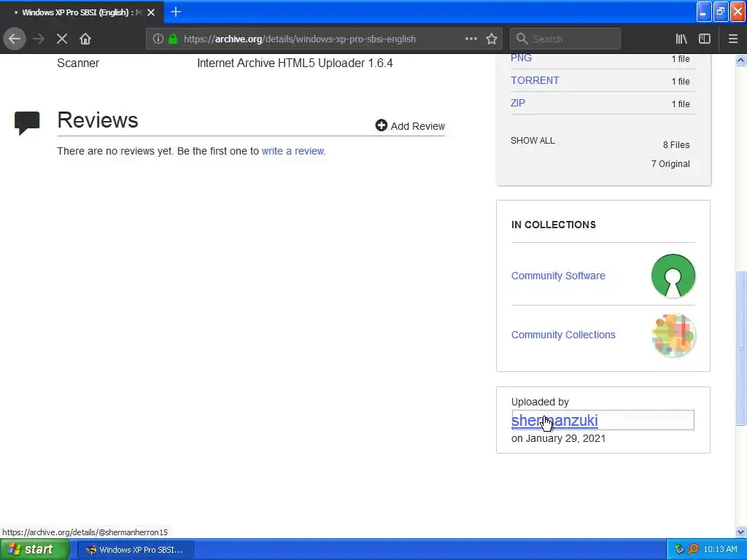The height and width of the screenshot is (560, 747).
Task: Toggle the sidebar with the sidebar icon
Action: pyautogui.click(x=705, y=39)
